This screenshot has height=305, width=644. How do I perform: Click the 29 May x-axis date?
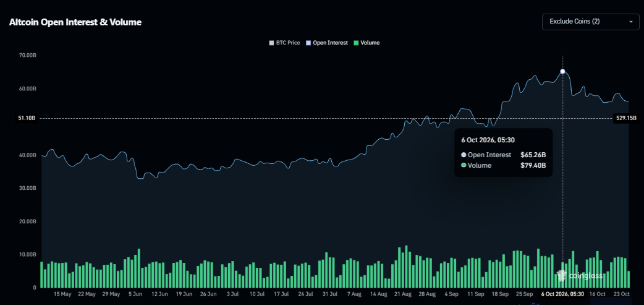click(111, 294)
